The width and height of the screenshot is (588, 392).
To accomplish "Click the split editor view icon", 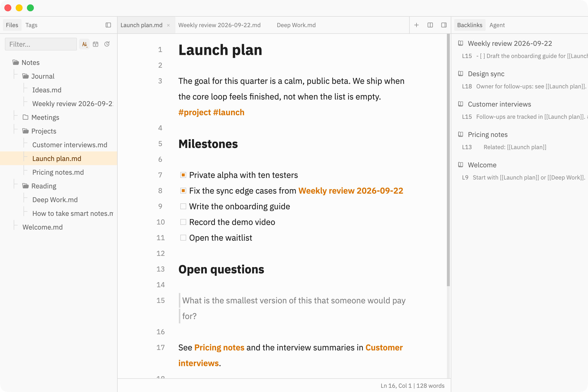I will pyautogui.click(x=430, y=25).
